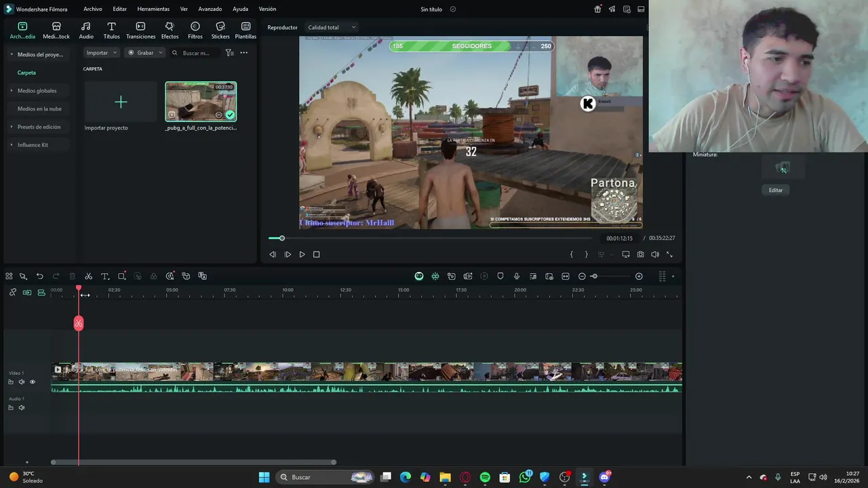Open the Filtros tab
Screen dimensions: 868x488
(x=195, y=30)
